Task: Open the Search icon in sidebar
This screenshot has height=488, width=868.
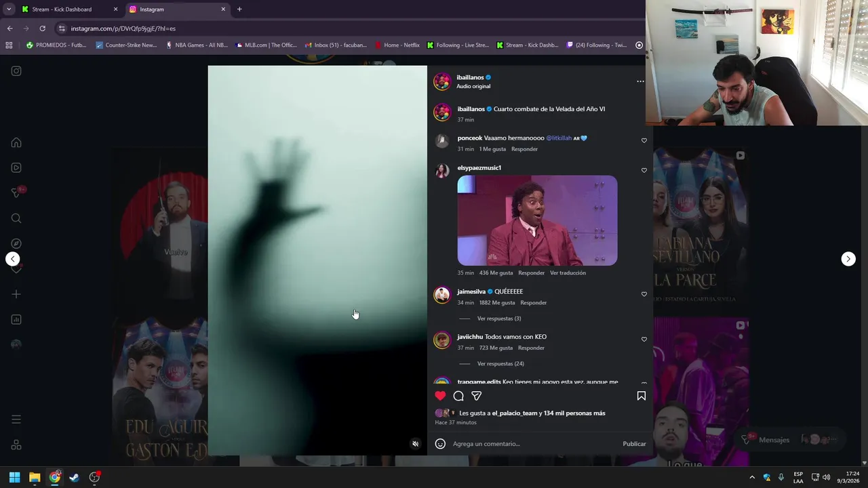Action: click(16, 218)
